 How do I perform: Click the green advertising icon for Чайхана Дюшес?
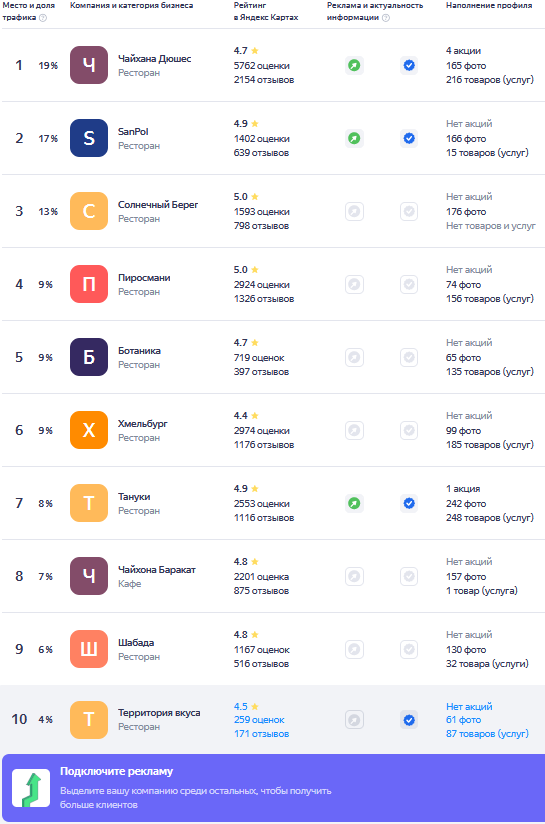coord(354,65)
